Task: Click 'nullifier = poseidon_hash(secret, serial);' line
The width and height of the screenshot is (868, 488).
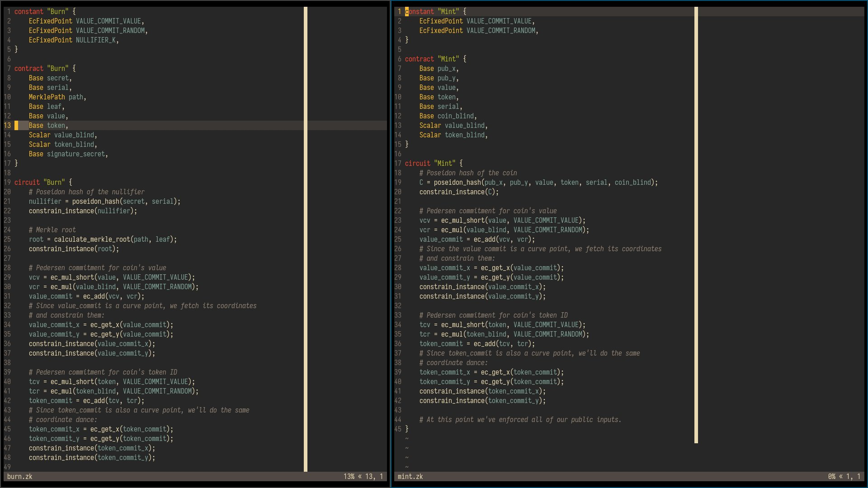Action: point(105,202)
